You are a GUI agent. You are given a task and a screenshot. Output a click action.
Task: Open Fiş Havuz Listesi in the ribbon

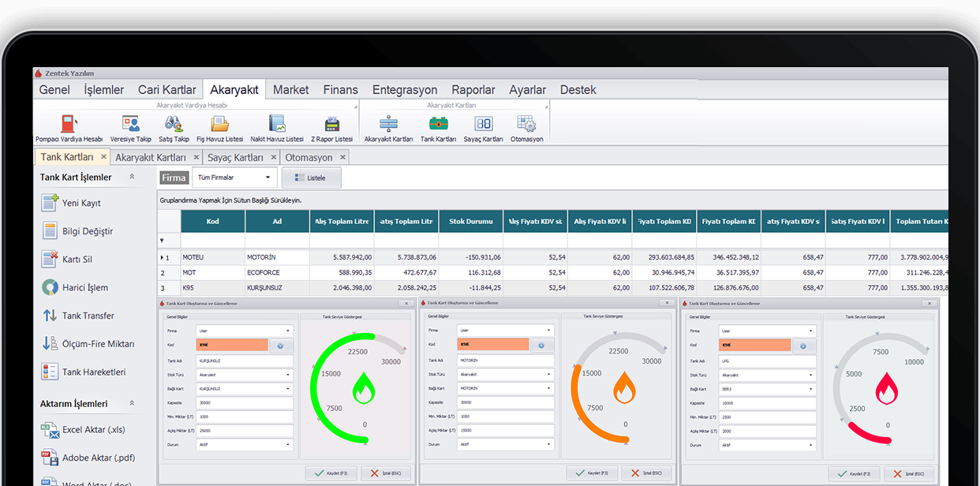point(219,129)
